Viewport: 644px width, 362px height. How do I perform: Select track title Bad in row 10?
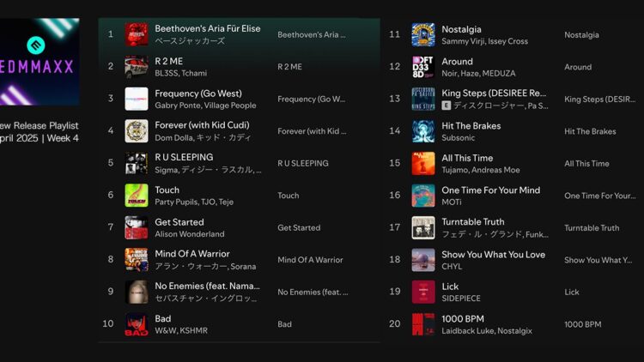click(x=162, y=318)
